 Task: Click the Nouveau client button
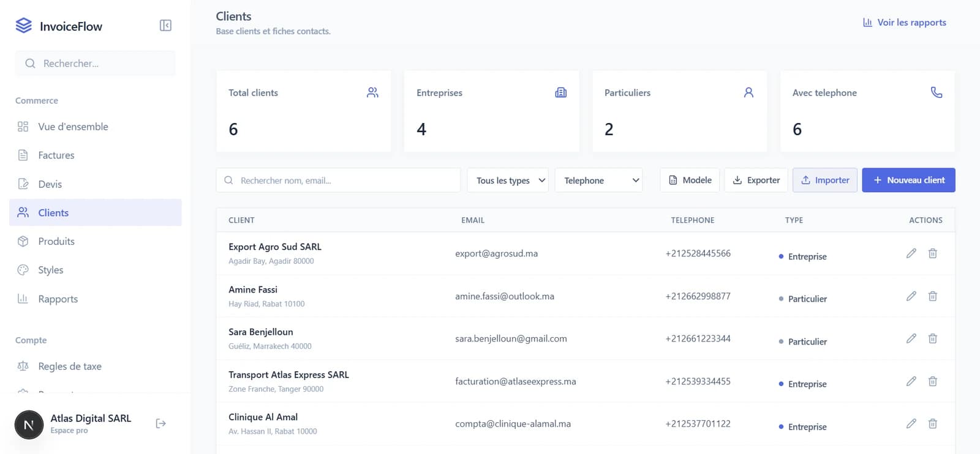point(908,180)
